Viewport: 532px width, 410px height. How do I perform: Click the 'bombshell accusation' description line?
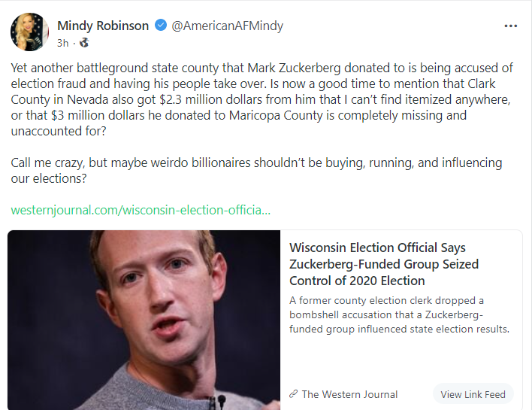[387, 314]
